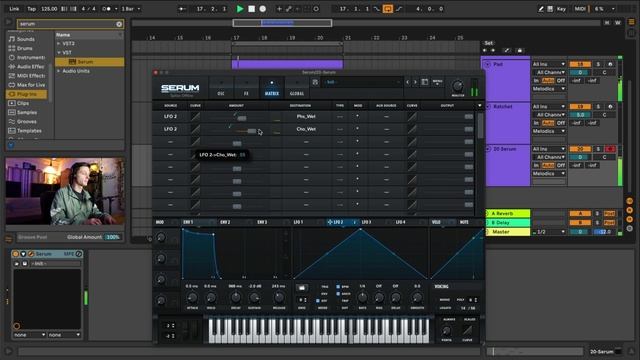This screenshot has height=360, width=640.
Task: Click the Porta knob in Serum
Action: click(446, 331)
